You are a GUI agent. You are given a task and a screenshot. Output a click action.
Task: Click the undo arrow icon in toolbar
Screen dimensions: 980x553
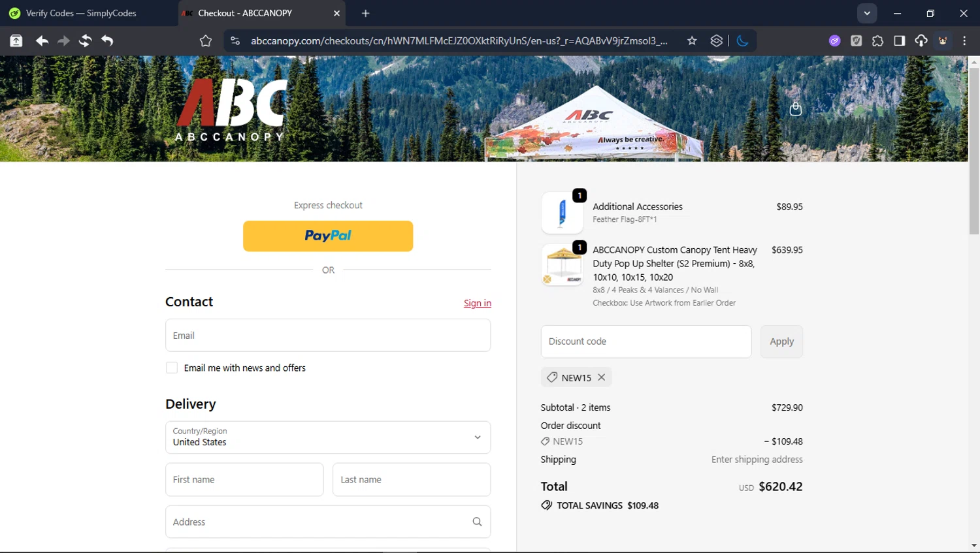(x=107, y=40)
